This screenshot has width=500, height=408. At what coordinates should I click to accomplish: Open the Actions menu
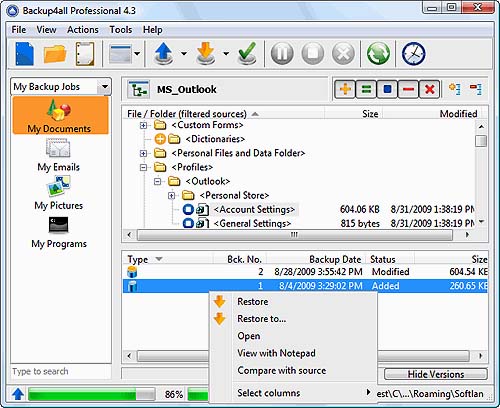(83, 30)
